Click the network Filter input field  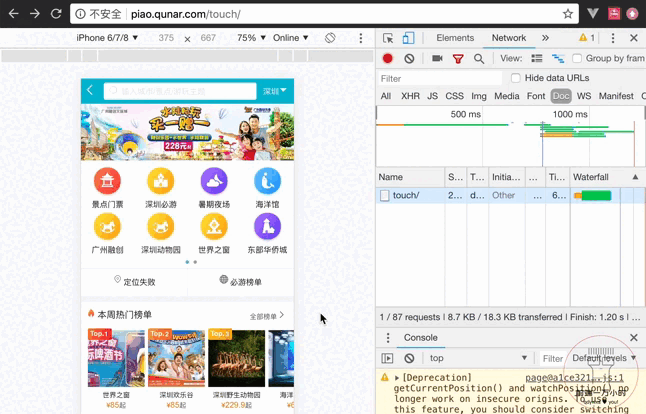point(440,78)
